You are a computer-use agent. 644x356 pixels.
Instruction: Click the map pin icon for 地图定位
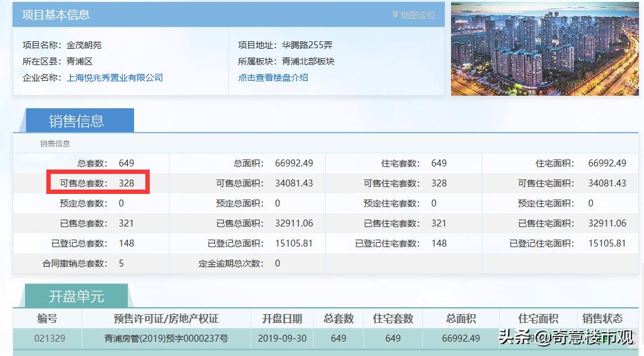pyautogui.click(x=395, y=15)
